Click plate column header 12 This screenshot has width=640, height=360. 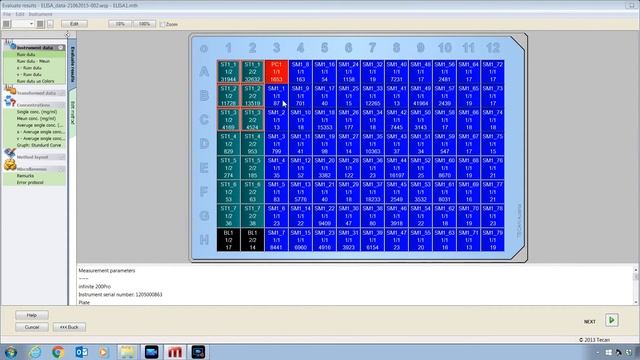[x=493, y=48]
